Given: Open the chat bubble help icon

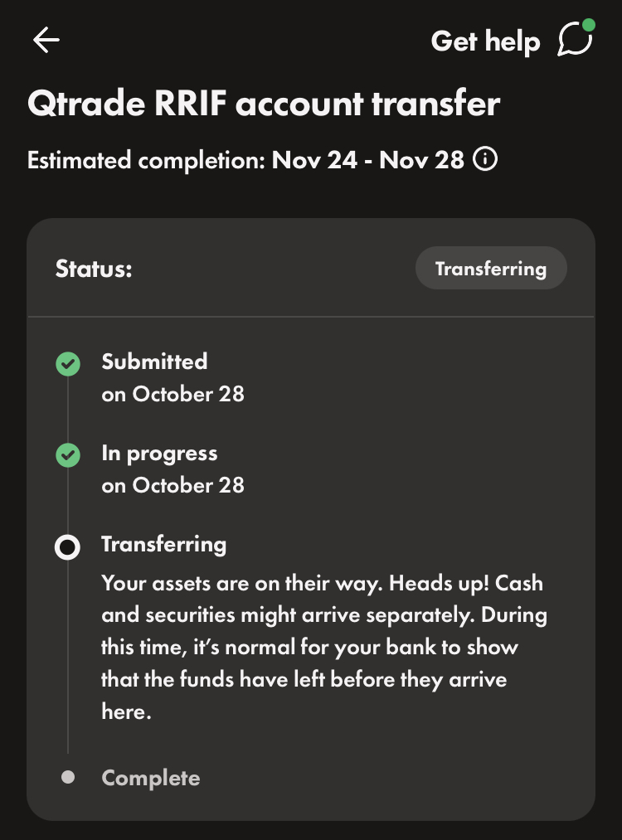Looking at the screenshot, I should tap(574, 41).
